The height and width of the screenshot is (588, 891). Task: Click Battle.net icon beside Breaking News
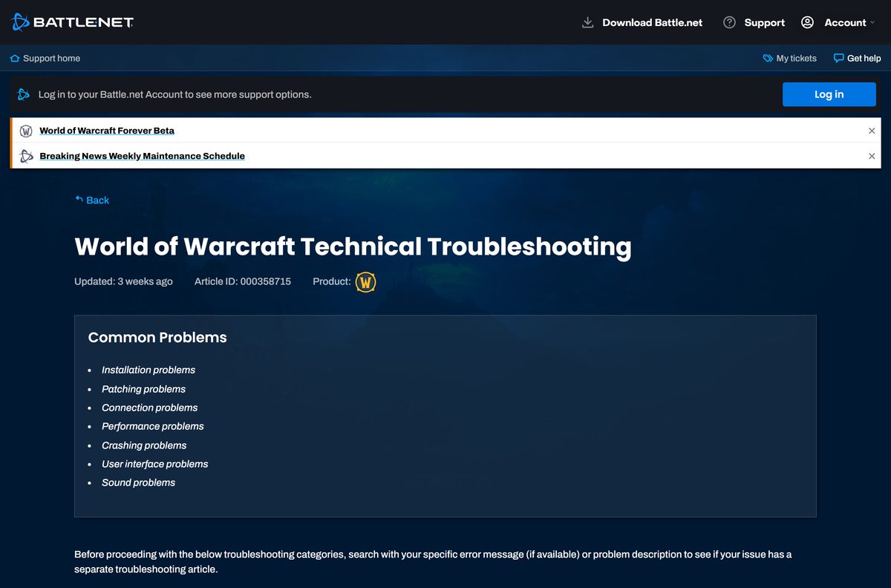tap(26, 156)
